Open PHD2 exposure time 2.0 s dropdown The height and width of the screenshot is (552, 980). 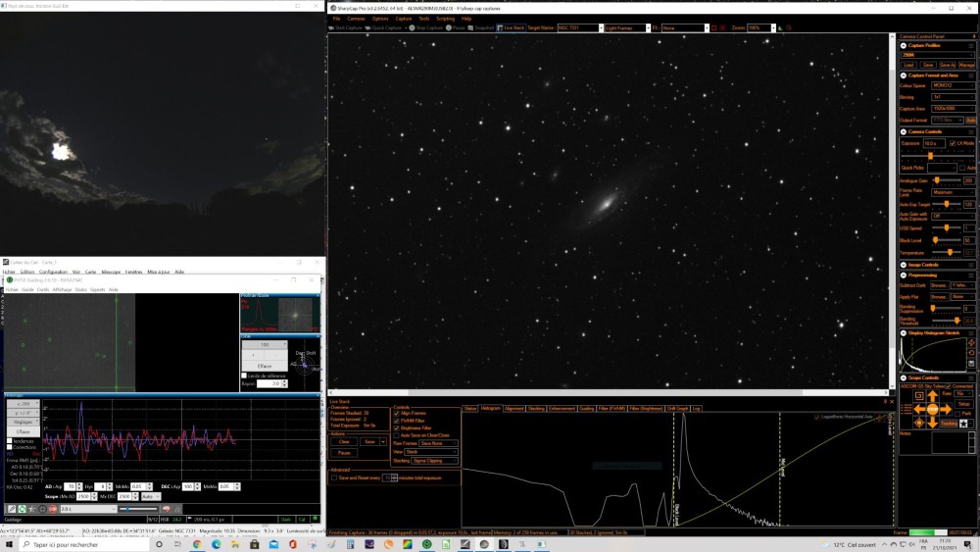click(87, 509)
